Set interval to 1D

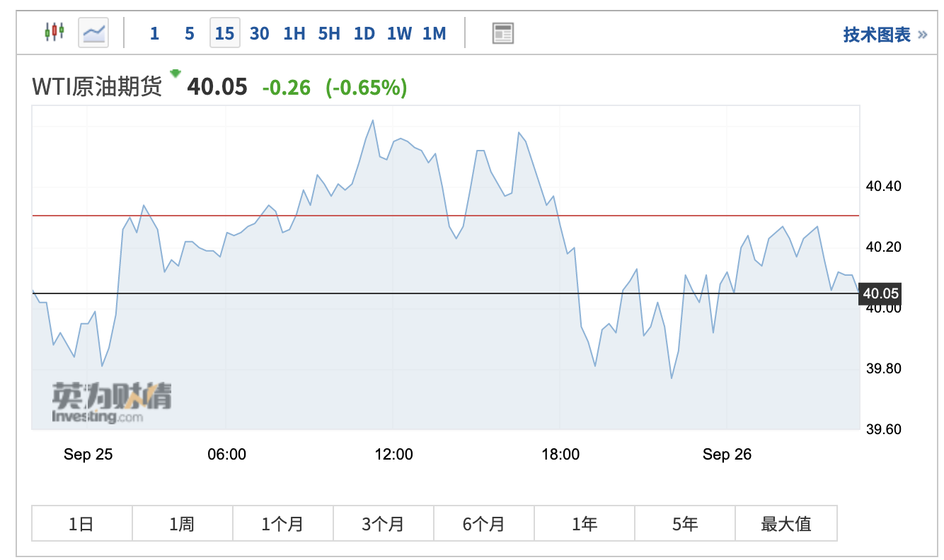pyautogui.click(x=364, y=33)
